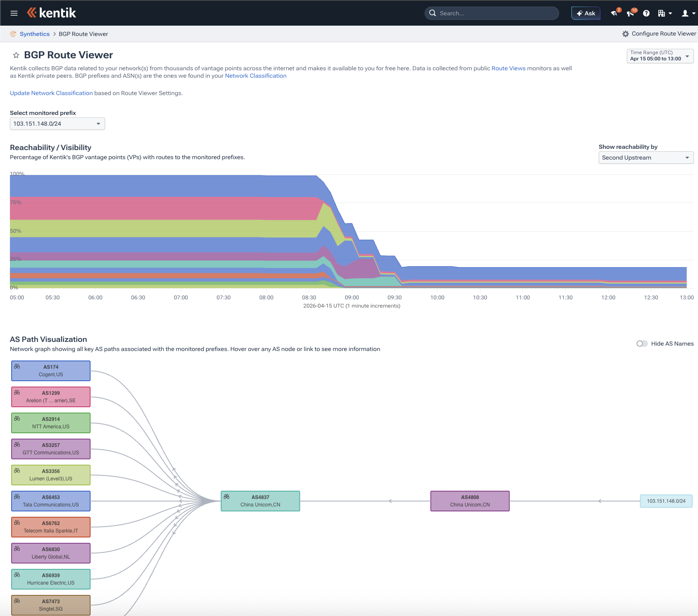Click the 12:00 label on the chart time axis
This screenshot has height=616, width=698.
point(608,298)
